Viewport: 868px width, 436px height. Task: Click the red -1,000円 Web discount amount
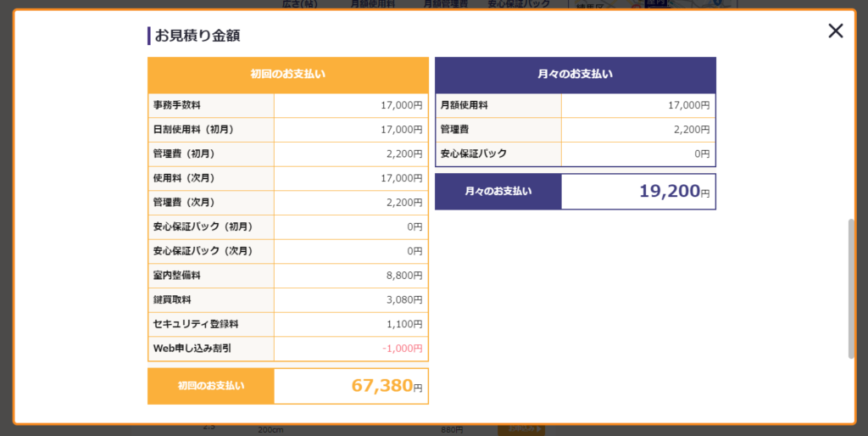(x=402, y=349)
